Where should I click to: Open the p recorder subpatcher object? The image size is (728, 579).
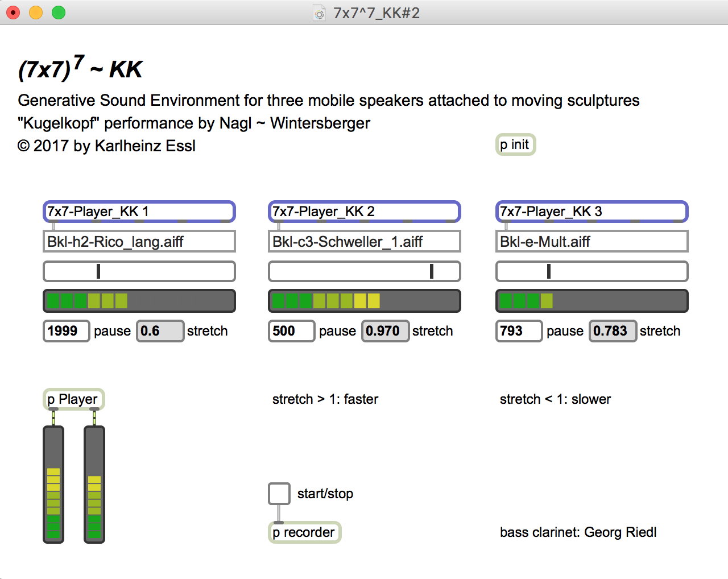coord(304,532)
